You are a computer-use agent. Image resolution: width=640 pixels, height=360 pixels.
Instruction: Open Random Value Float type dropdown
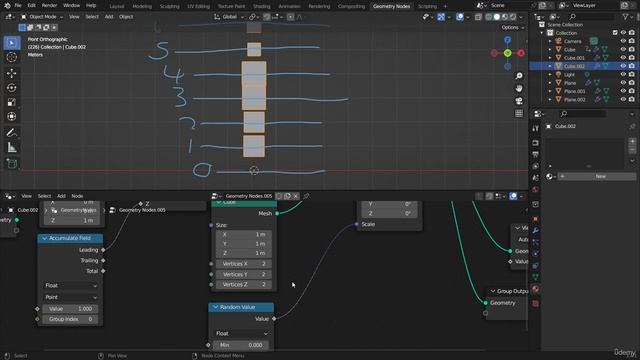pyautogui.click(x=241, y=333)
